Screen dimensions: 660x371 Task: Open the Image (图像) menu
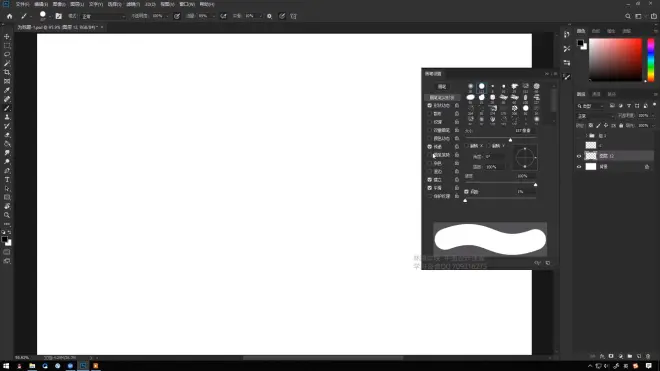coord(59,4)
